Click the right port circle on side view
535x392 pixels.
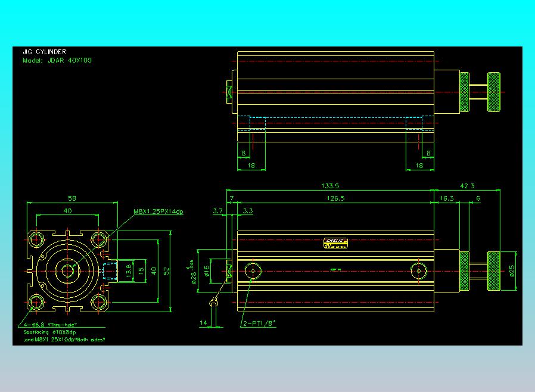click(419, 271)
